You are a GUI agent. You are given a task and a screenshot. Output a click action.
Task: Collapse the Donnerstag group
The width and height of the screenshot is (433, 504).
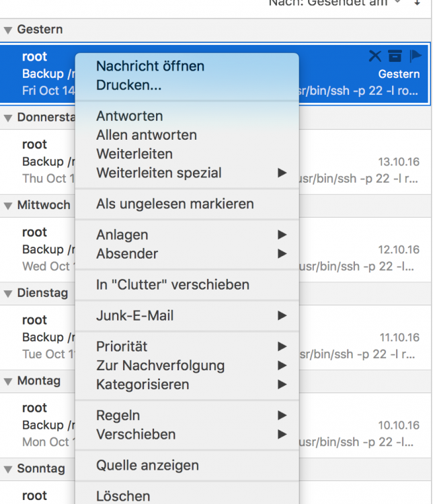point(8,118)
